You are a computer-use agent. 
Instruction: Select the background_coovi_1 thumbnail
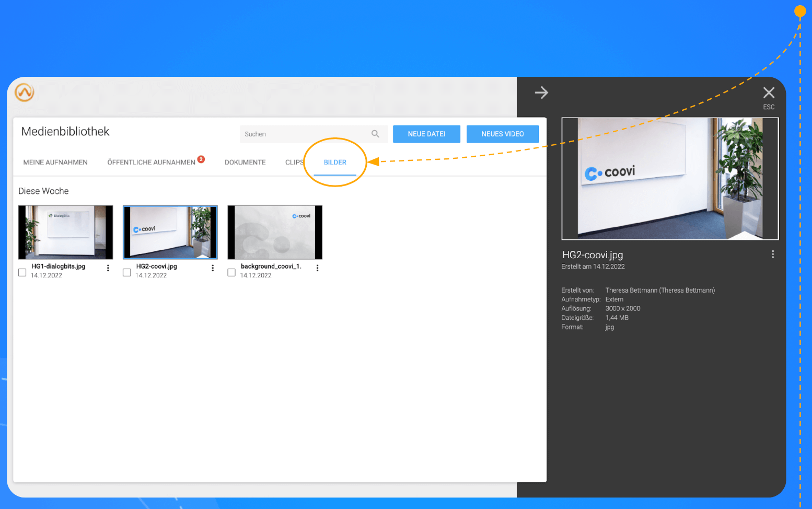(x=275, y=232)
